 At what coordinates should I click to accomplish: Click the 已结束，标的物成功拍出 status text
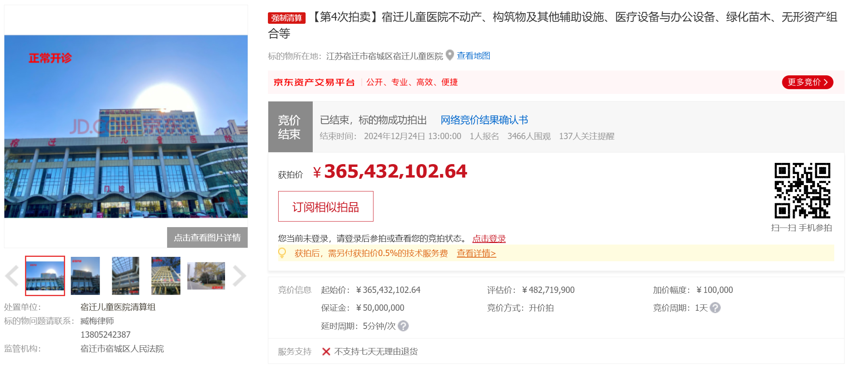(373, 120)
